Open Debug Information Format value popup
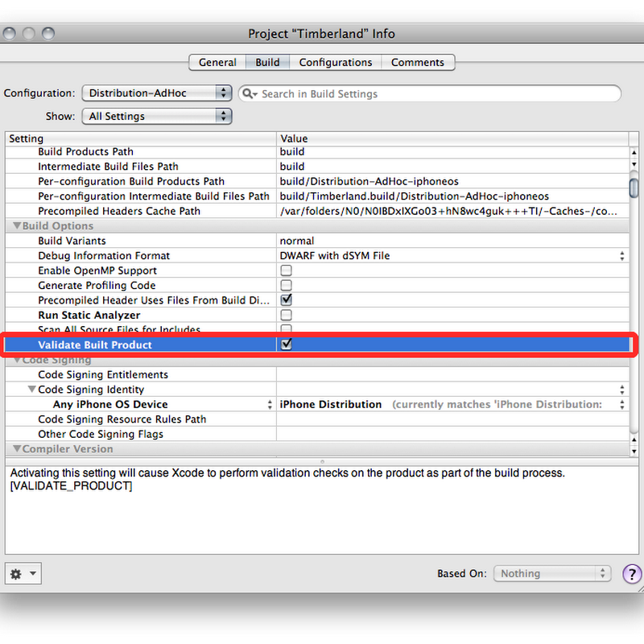The height and width of the screenshot is (644, 644). click(622, 256)
